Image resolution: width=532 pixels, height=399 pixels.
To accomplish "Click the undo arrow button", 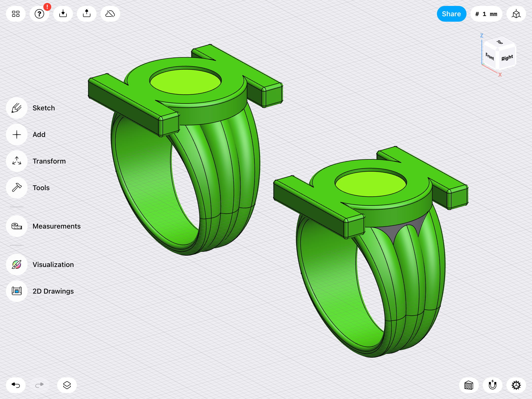I will click(16, 385).
